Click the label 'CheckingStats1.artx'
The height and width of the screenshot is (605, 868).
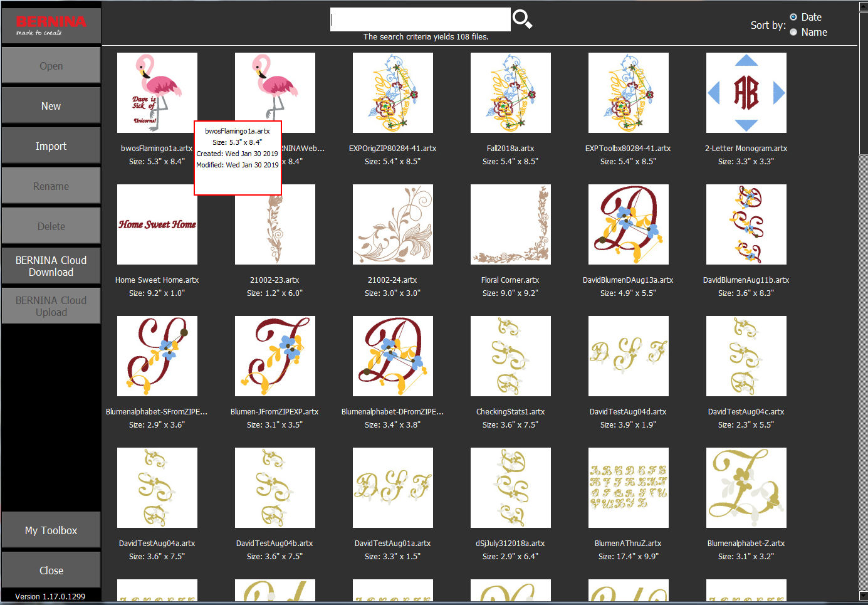pyautogui.click(x=510, y=412)
